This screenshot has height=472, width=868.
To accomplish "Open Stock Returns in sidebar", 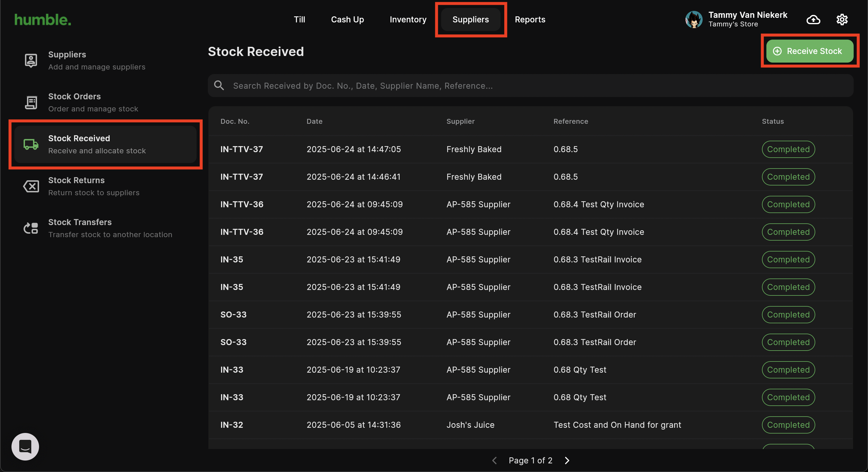I will (x=105, y=186).
